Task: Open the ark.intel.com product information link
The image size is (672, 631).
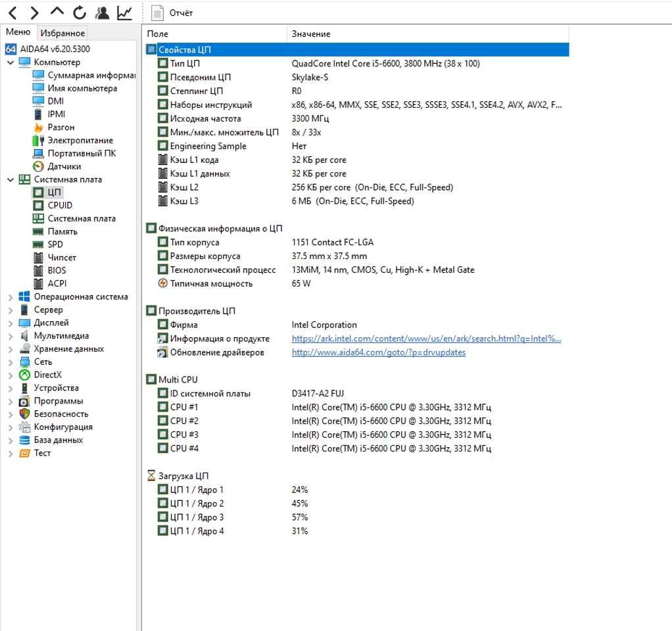Action: tap(427, 339)
